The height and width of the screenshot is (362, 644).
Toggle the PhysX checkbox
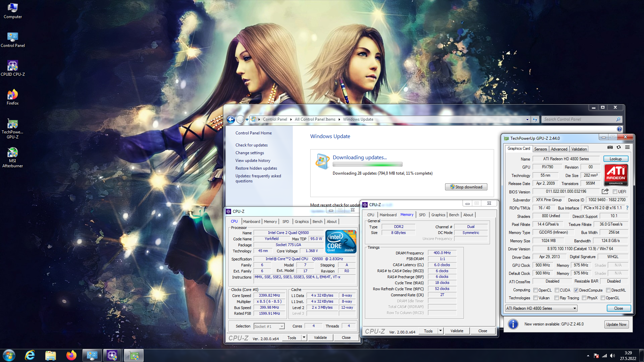[584, 298]
